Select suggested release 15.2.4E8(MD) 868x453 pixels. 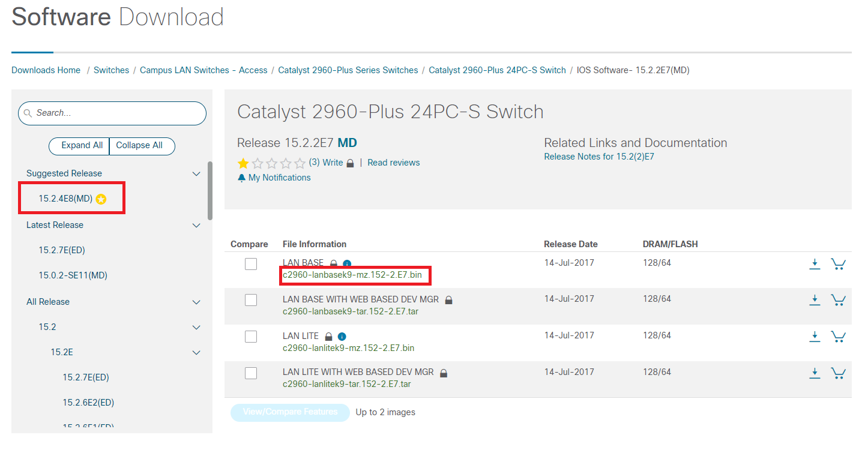coord(65,199)
